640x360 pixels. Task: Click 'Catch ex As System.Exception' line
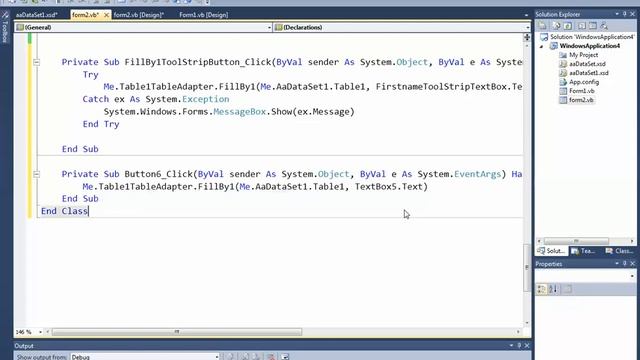point(156,99)
